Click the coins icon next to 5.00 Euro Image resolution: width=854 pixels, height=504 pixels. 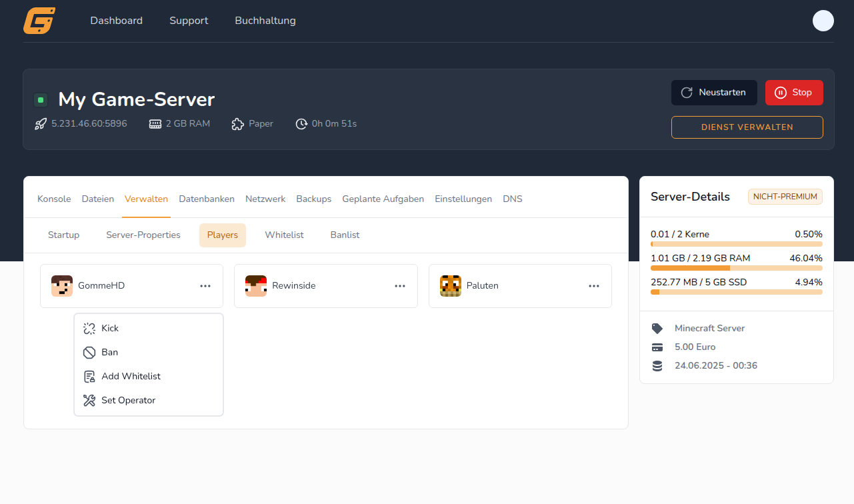pos(658,347)
